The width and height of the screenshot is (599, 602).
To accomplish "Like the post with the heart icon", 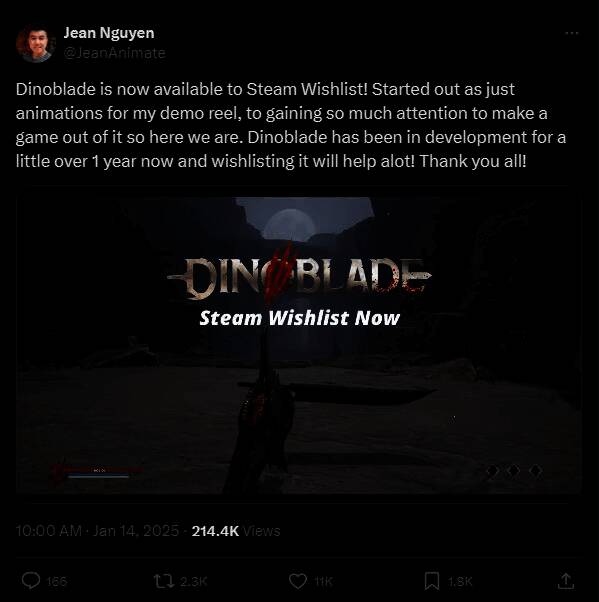I will (298, 581).
